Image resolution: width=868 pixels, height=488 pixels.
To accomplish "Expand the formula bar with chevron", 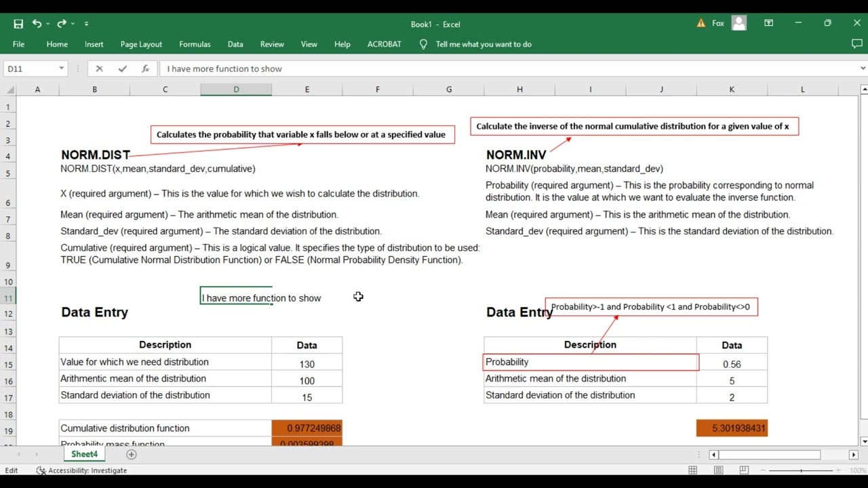I will click(x=863, y=68).
